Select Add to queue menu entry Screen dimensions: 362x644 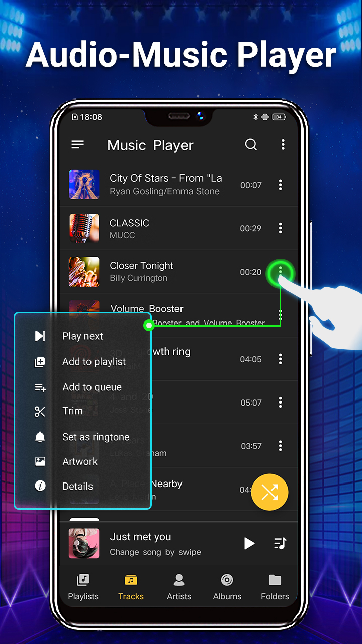click(92, 387)
